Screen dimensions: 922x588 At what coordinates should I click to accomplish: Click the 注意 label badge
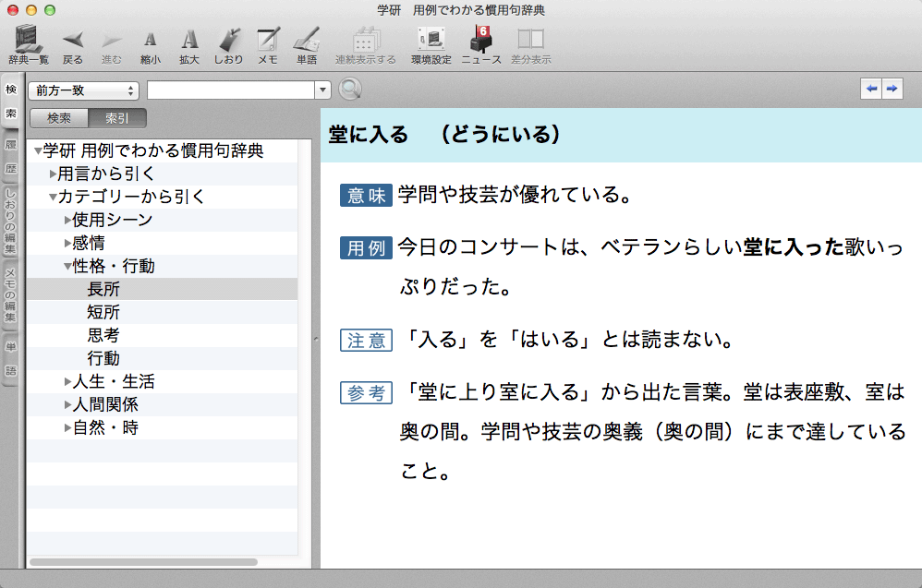click(366, 340)
